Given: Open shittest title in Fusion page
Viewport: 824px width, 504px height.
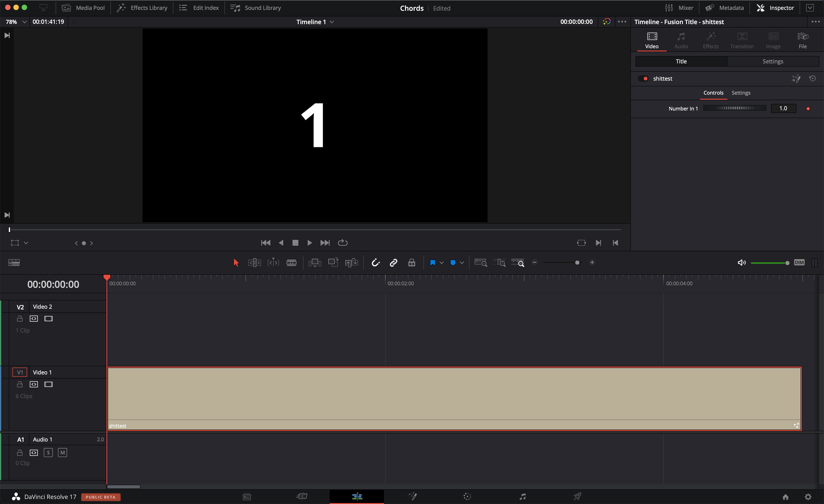Looking at the screenshot, I should click(x=796, y=79).
